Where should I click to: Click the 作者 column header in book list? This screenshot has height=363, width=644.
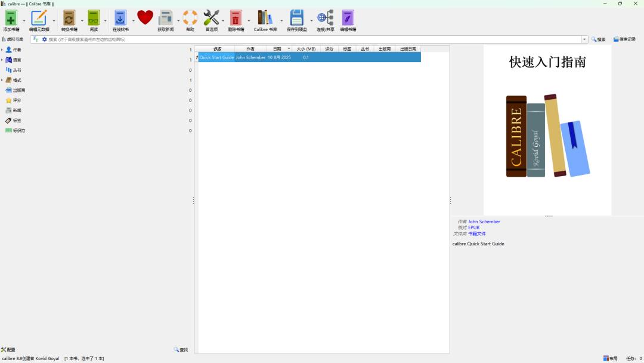[x=250, y=49]
